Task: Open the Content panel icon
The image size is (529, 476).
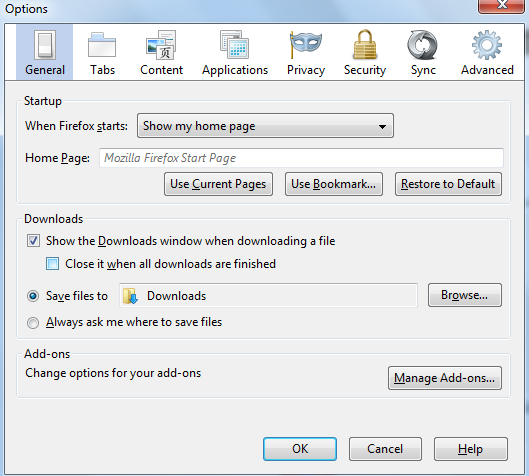Action: tap(161, 45)
